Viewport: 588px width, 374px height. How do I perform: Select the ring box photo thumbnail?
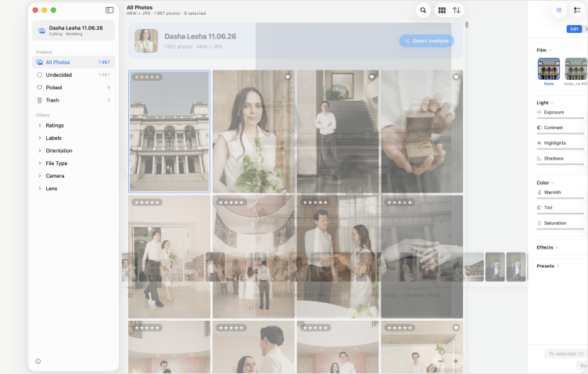422,131
